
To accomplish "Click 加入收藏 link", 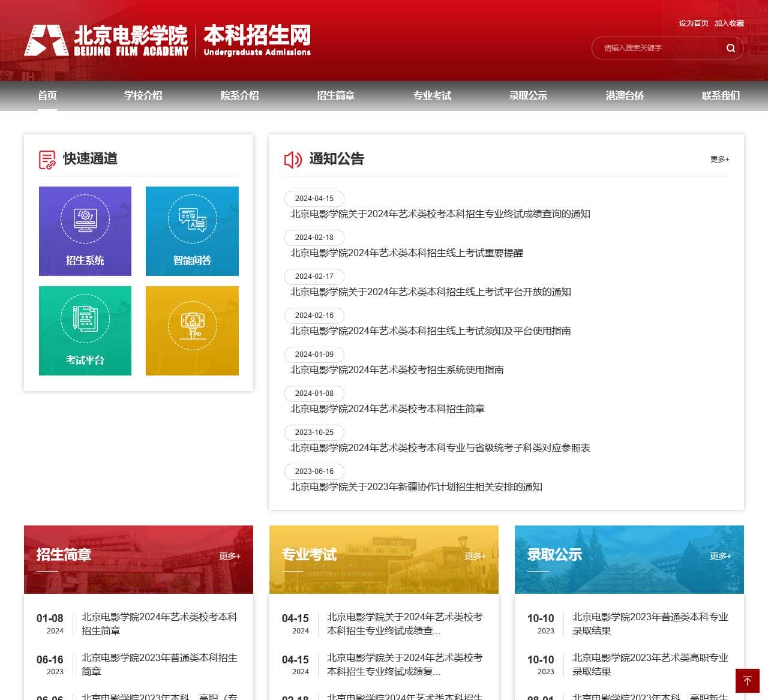I will click(729, 23).
